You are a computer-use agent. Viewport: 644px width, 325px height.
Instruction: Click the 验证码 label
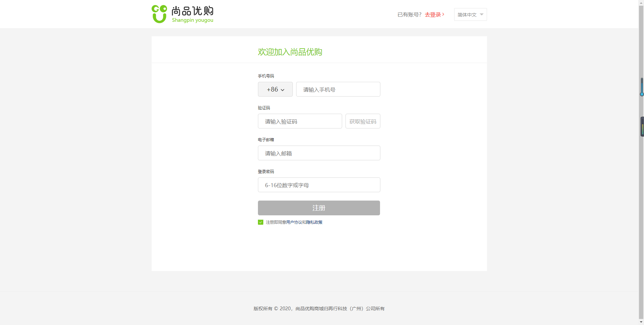tap(264, 108)
